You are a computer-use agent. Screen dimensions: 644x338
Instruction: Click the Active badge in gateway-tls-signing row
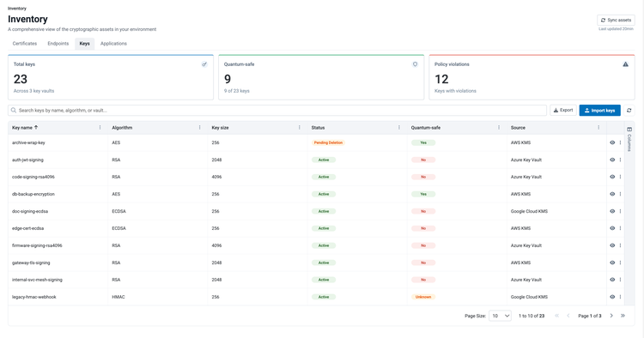point(324,263)
